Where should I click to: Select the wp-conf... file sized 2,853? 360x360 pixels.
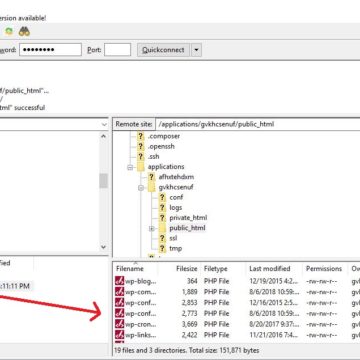(x=237, y=303)
